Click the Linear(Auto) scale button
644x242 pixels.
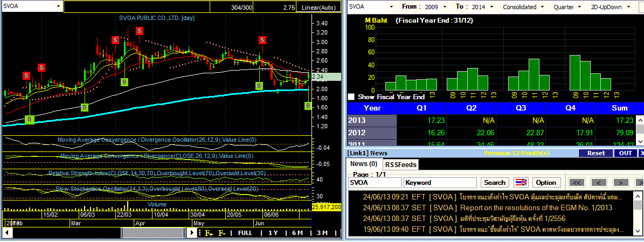318,7
